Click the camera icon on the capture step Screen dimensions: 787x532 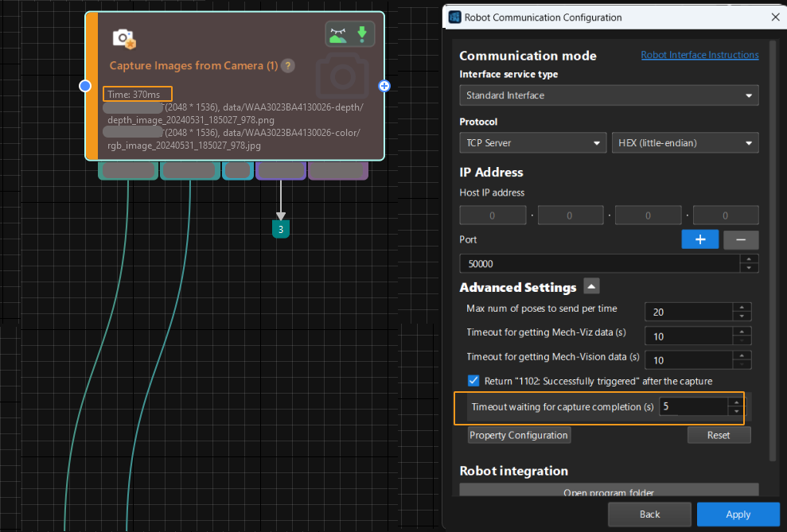pyautogui.click(x=123, y=38)
